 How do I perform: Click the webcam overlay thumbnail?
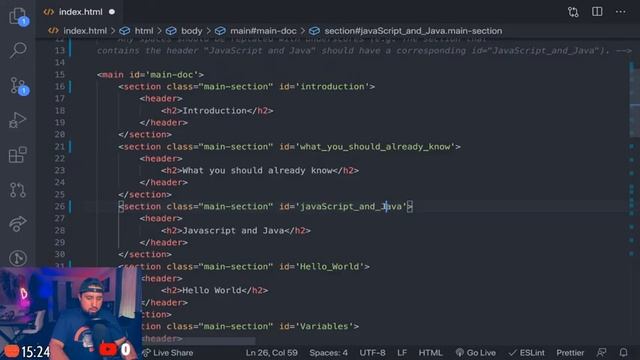coord(70,313)
